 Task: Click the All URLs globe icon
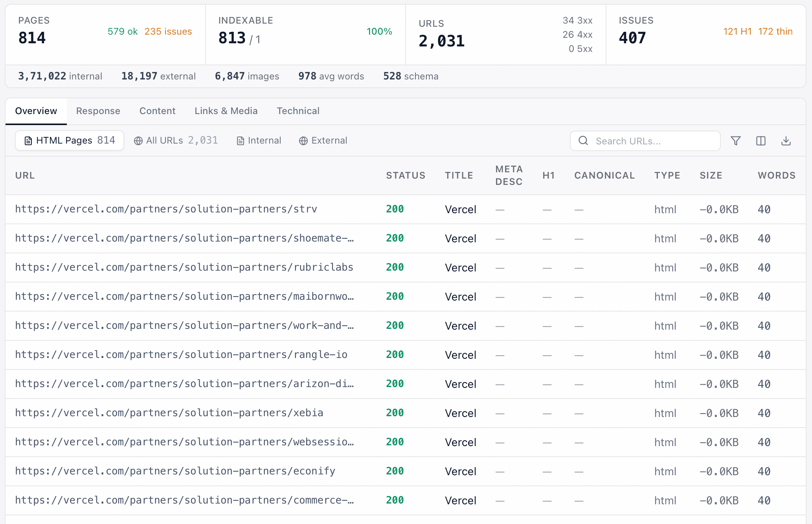click(x=138, y=140)
